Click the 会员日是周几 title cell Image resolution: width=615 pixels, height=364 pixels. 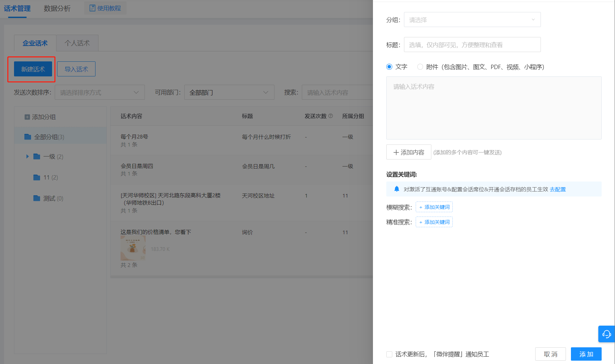[x=258, y=166]
